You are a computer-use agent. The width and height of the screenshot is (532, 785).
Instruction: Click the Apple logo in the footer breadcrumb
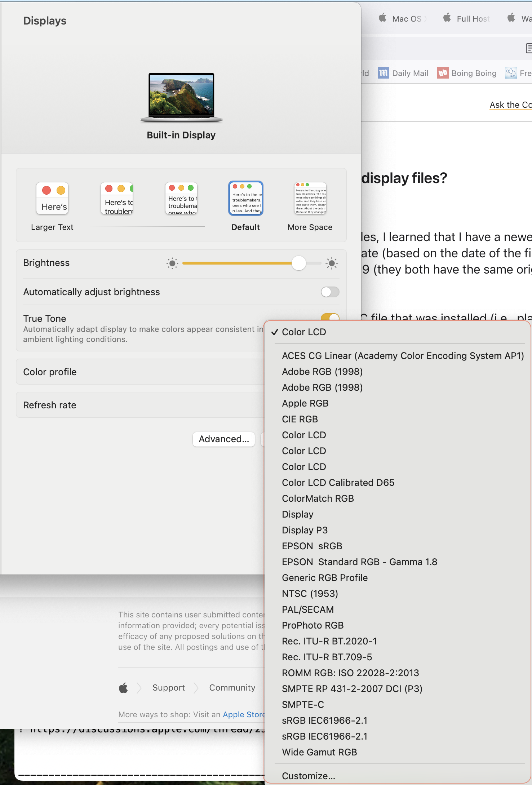click(x=123, y=688)
